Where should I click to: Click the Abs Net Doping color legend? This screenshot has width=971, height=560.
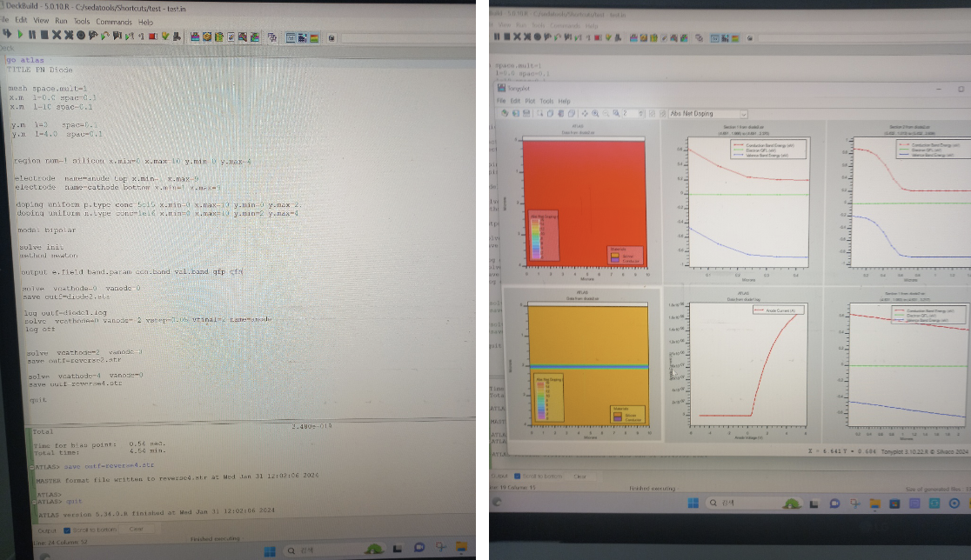coord(543,235)
